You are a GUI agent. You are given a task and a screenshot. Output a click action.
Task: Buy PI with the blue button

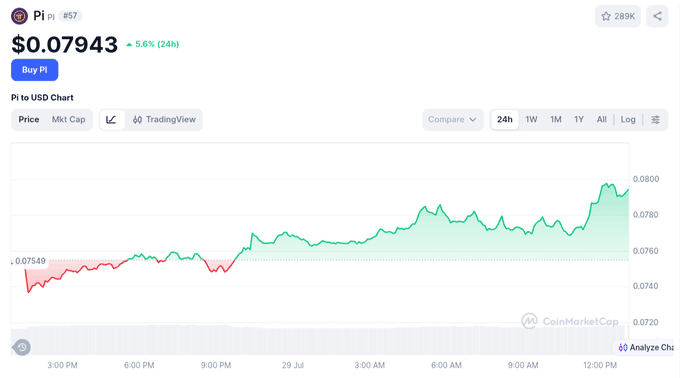[x=35, y=70]
